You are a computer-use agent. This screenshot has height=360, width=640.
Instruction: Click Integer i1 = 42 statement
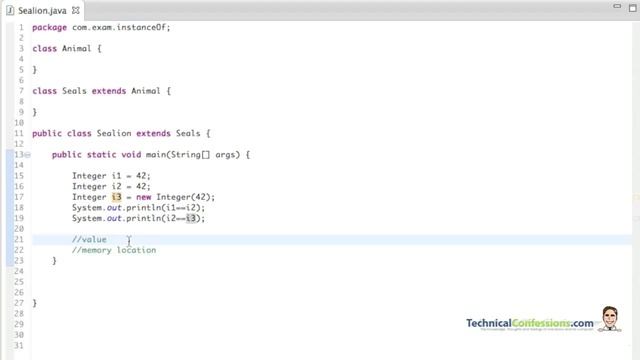111,176
